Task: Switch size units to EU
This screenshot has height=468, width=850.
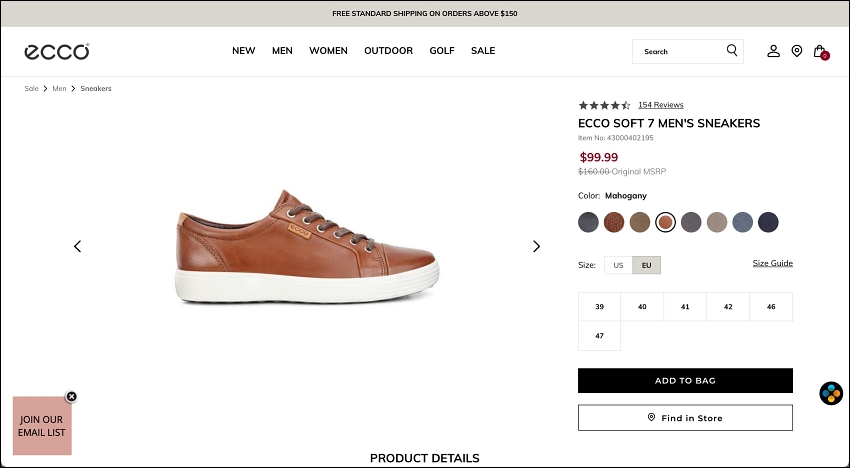Action: click(x=646, y=265)
